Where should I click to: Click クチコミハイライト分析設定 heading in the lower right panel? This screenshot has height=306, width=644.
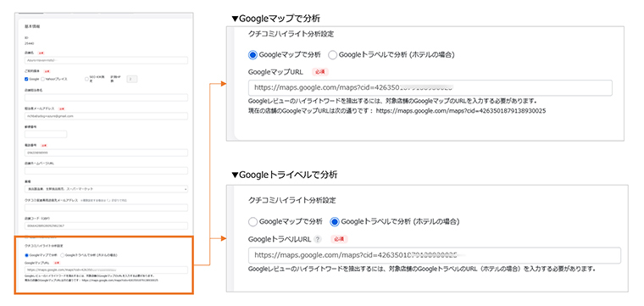click(292, 200)
